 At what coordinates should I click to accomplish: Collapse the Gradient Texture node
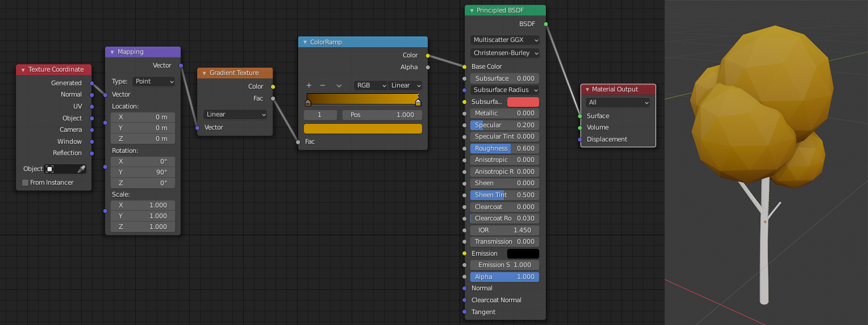(204, 73)
